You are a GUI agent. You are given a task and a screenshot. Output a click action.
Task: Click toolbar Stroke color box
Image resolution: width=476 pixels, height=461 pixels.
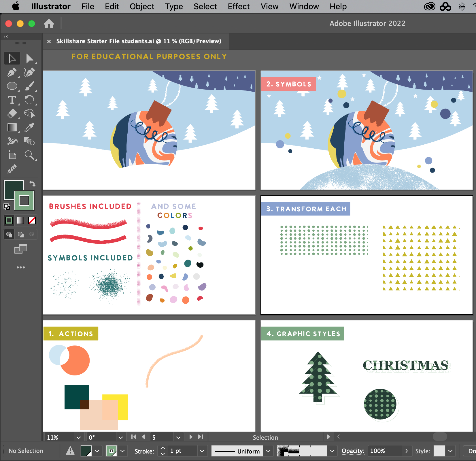pyautogui.click(x=24, y=200)
